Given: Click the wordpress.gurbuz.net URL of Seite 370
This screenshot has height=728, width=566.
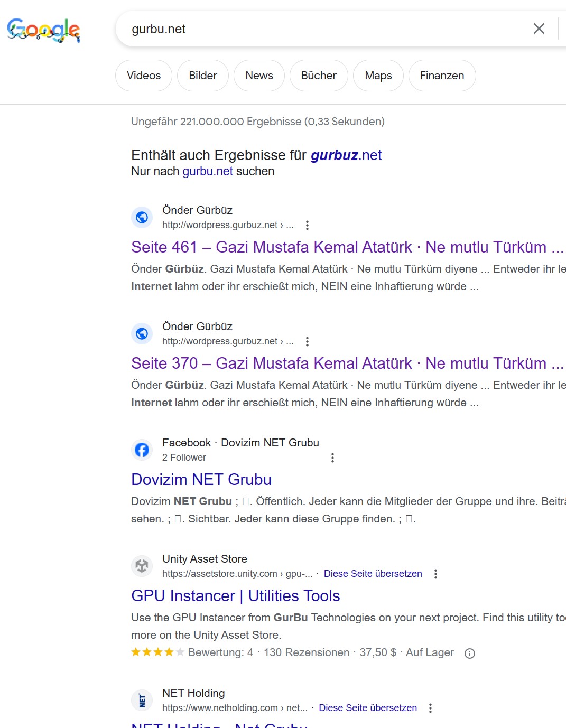Looking at the screenshot, I should pyautogui.click(x=228, y=341).
